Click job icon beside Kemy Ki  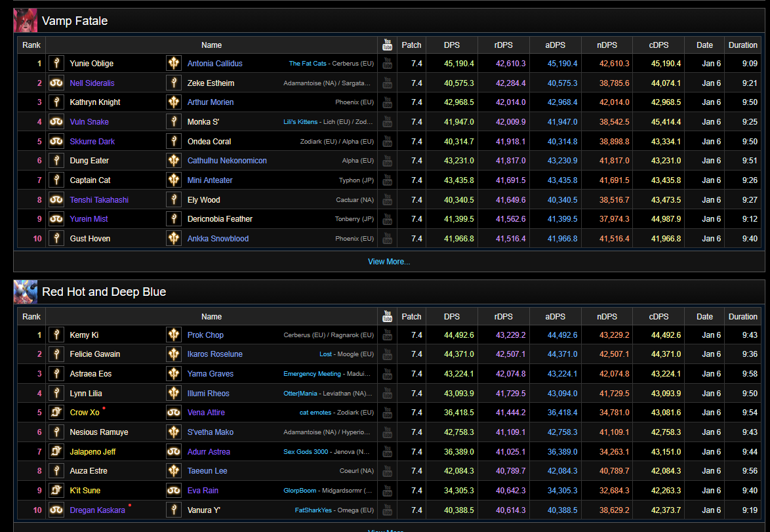pyautogui.click(x=56, y=335)
